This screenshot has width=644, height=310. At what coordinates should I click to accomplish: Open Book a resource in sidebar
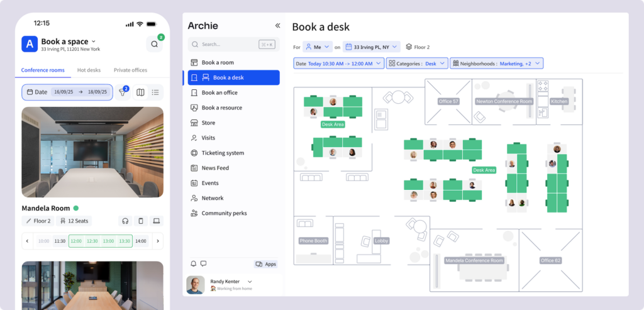(x=234, y=108)
